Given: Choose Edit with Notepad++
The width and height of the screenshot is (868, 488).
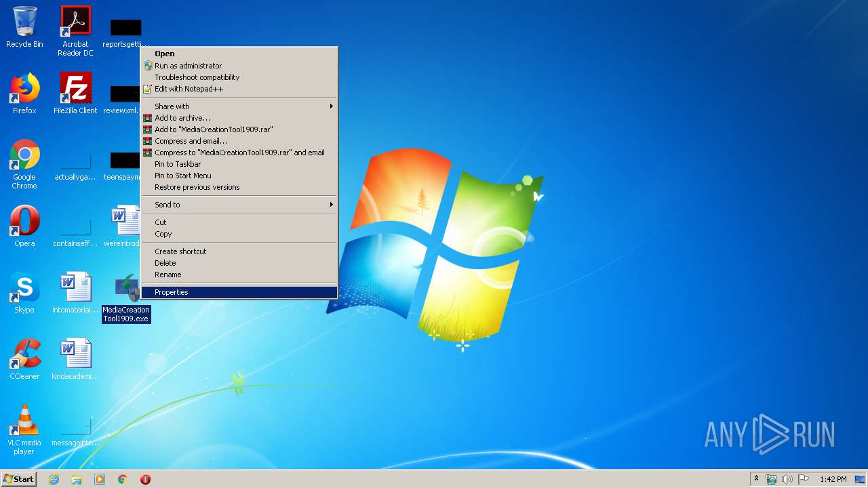Looking at the screenshot, I should pyautogui.click(x=239, y=89).
